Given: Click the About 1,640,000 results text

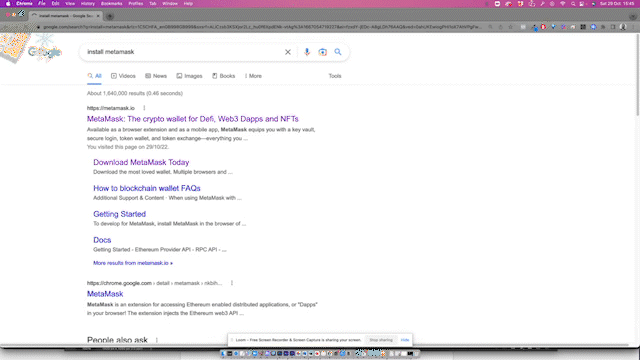Looking at the screenshot, I should (135, 93).
